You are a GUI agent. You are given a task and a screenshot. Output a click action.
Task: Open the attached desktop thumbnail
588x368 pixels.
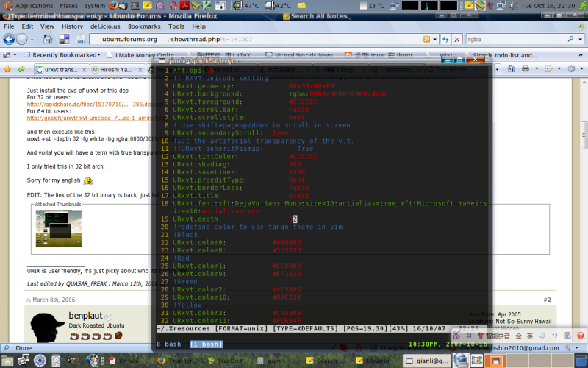point(59,228)
